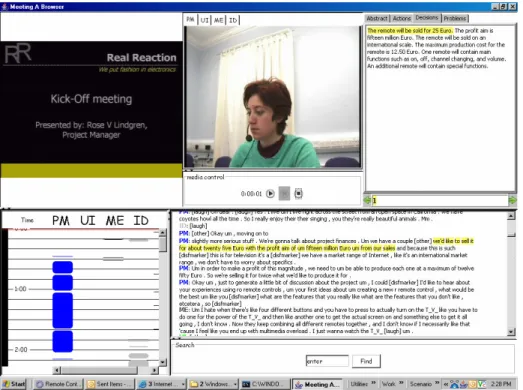The width and height of the screenshot is (523, 390).
Task: Open the 2 Windows taskbar group
Action: (213, 384)
